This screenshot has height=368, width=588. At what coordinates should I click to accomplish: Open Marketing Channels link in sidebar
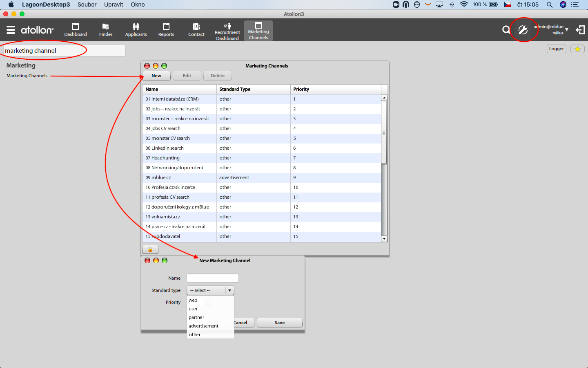[x=27, y=76]
